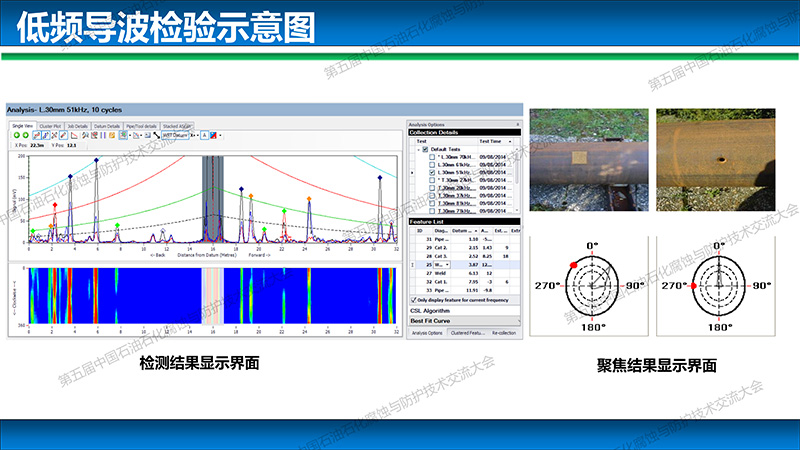Click the pipe photo with drilled hole
The height and width of the screenshot is (450, 800).
(716, 160)
